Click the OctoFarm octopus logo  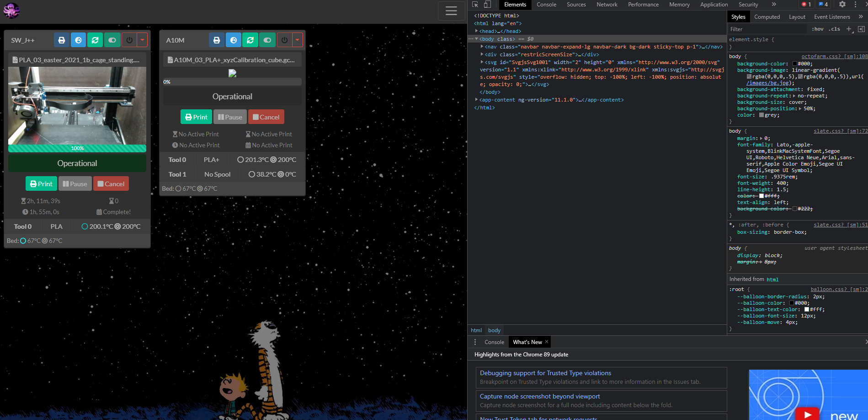[x=11, y=11]
